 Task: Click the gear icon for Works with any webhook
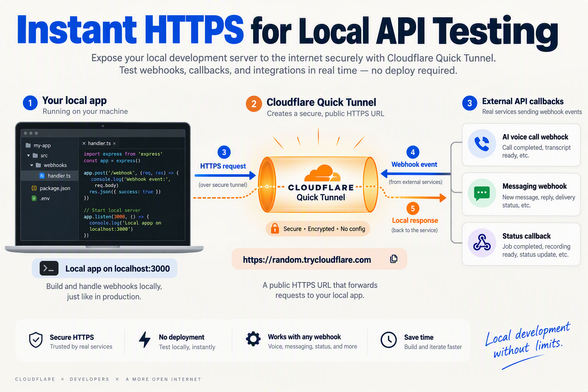[x=253, y=339]
